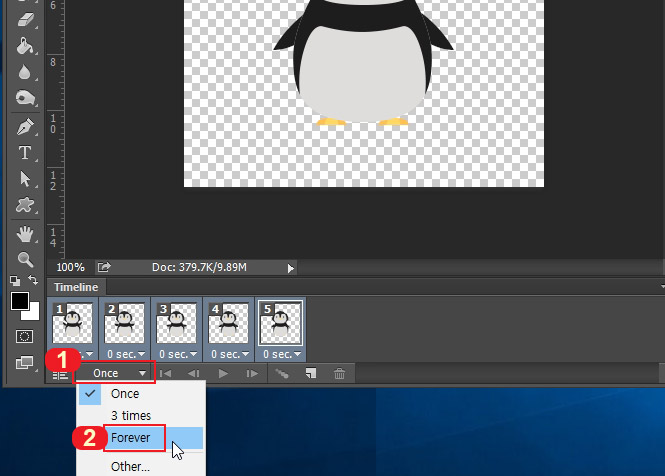Jump to the first frame
The width and height of the screenshot is (665, 476).
click(166, 373)
